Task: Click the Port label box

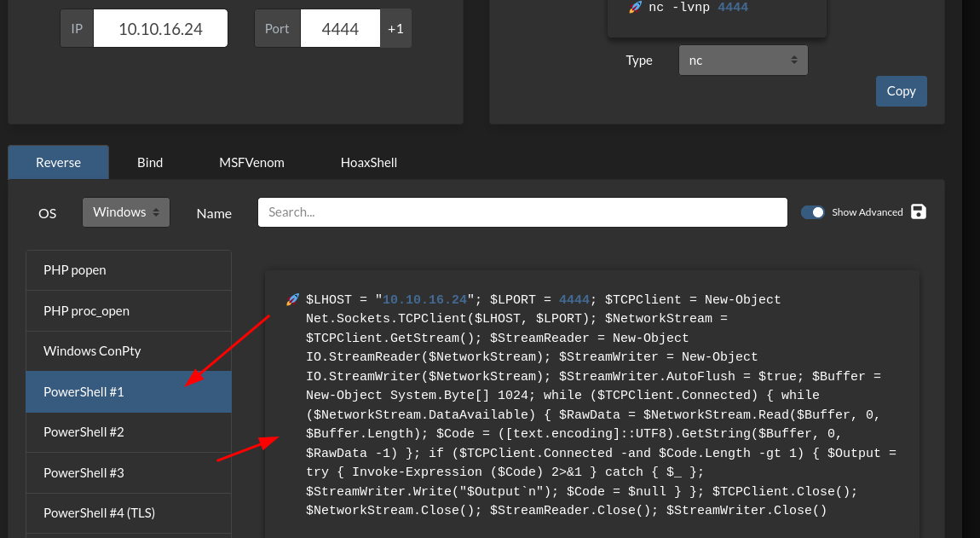Action: tap(277, 29)
